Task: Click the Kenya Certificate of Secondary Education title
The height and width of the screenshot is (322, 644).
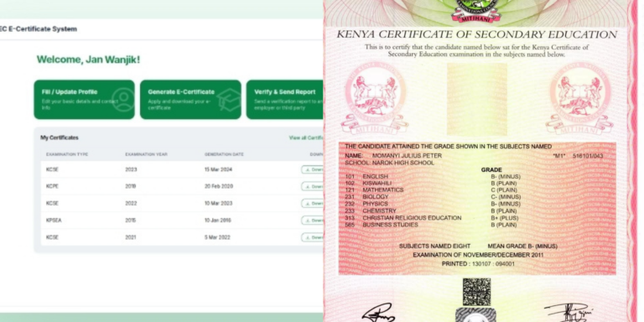Action: coord(477,34)
